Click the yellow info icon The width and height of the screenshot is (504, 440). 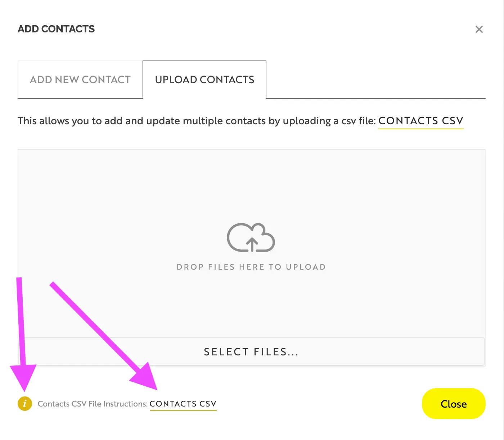click(x=24, y=404)
